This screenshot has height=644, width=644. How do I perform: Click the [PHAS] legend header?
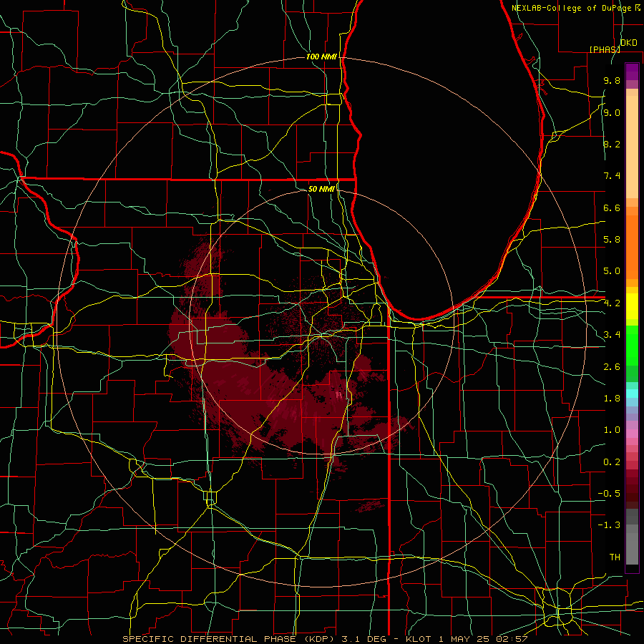coord(605,49)
